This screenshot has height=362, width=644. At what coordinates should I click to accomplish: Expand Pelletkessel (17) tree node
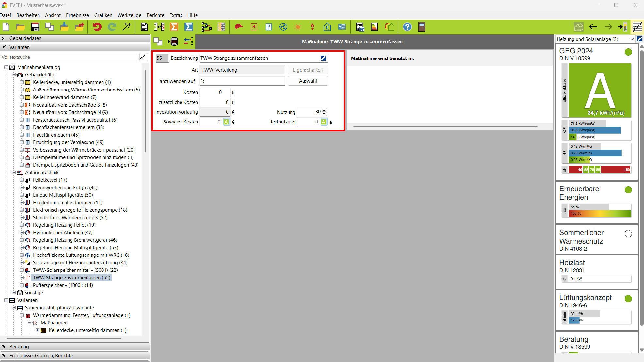(x=22, y=180)
